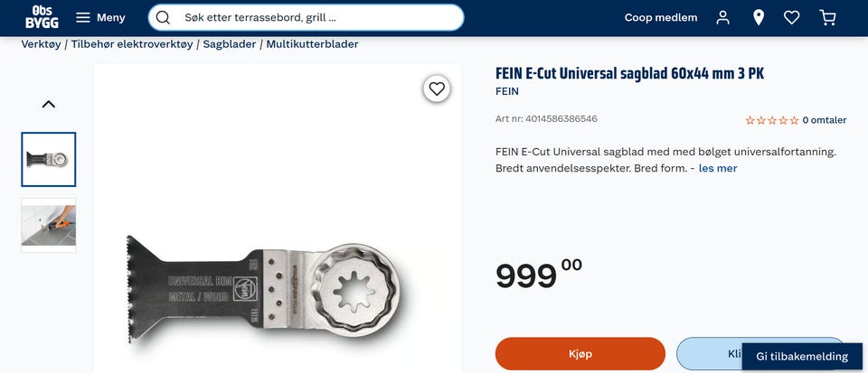Click the thumbnail carousel up chevron

tap(49, 104)
